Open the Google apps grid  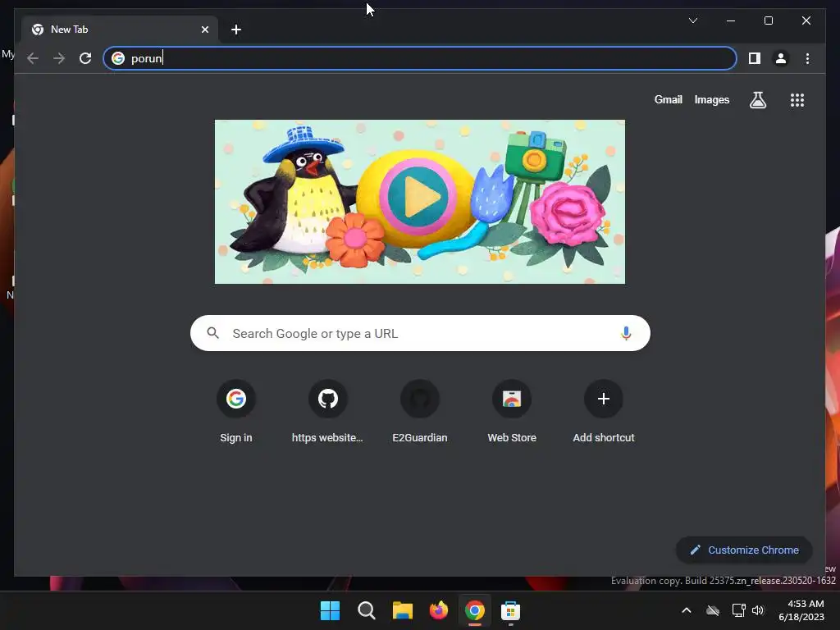click(x=797, y=99)
